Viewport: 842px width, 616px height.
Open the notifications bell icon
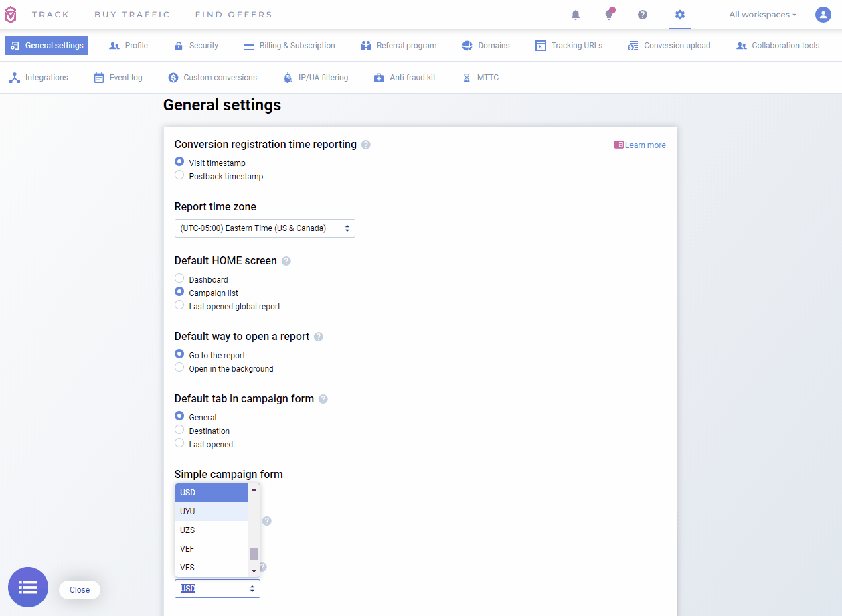click(x=576, y=15)
